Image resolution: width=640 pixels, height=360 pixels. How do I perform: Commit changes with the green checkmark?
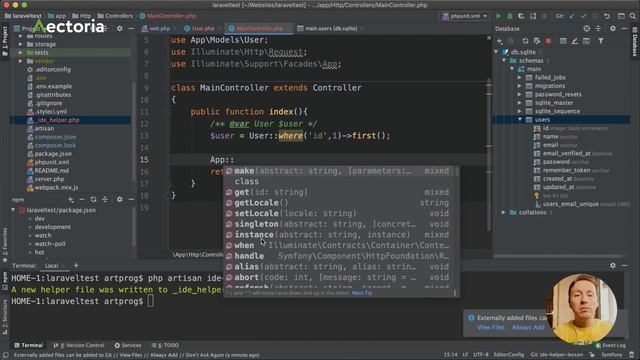584,16
